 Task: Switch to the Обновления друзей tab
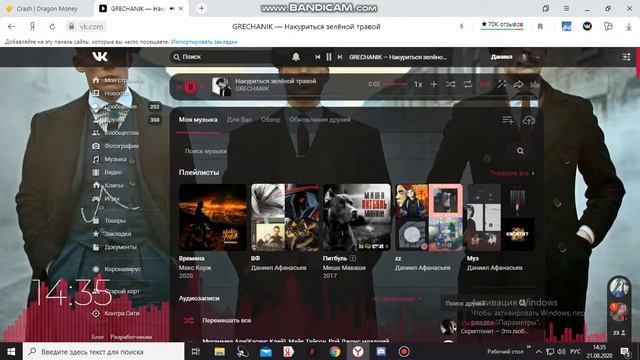coord(320,120)
